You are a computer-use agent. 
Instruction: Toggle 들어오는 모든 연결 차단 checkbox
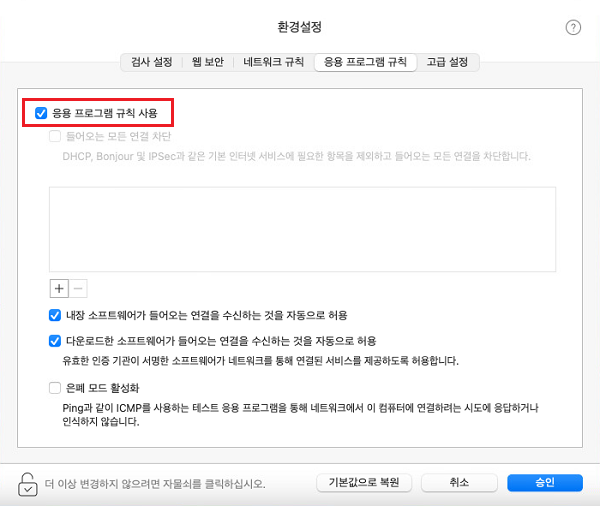click(55, 136)
